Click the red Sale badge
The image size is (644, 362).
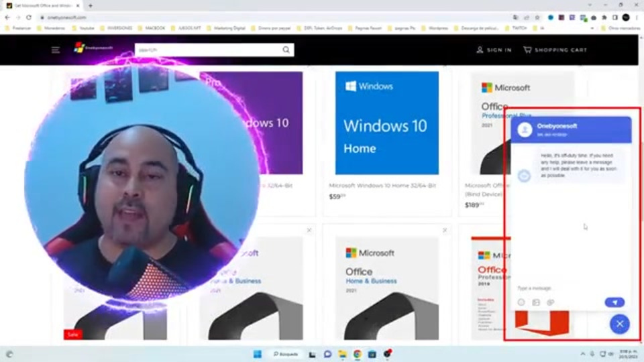point(72,335)
